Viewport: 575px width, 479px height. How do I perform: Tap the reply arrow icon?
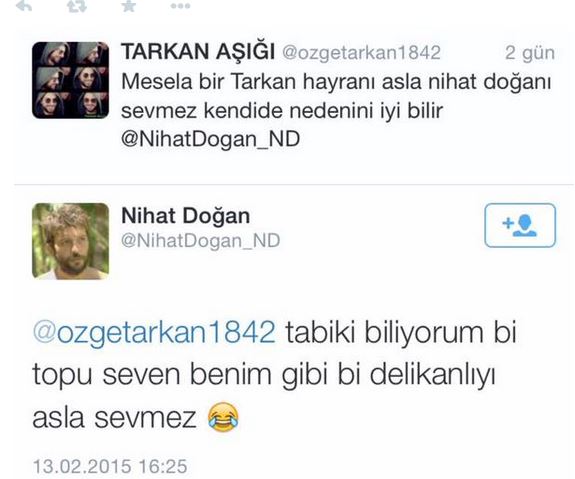(24, 5)
